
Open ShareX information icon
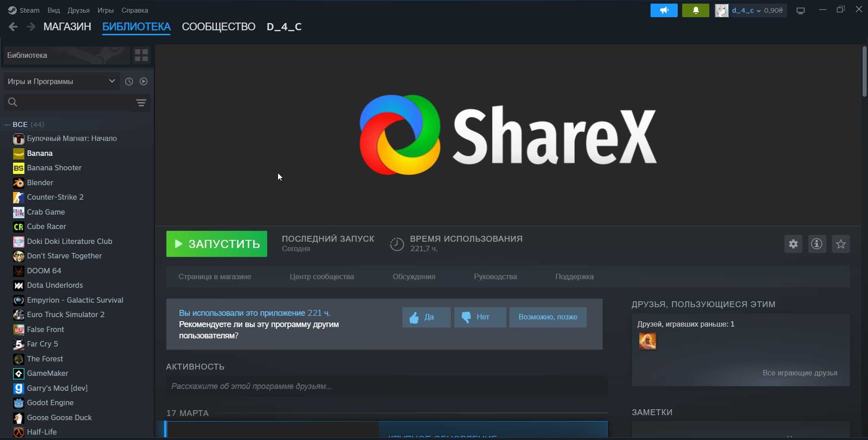pos(817,244)
